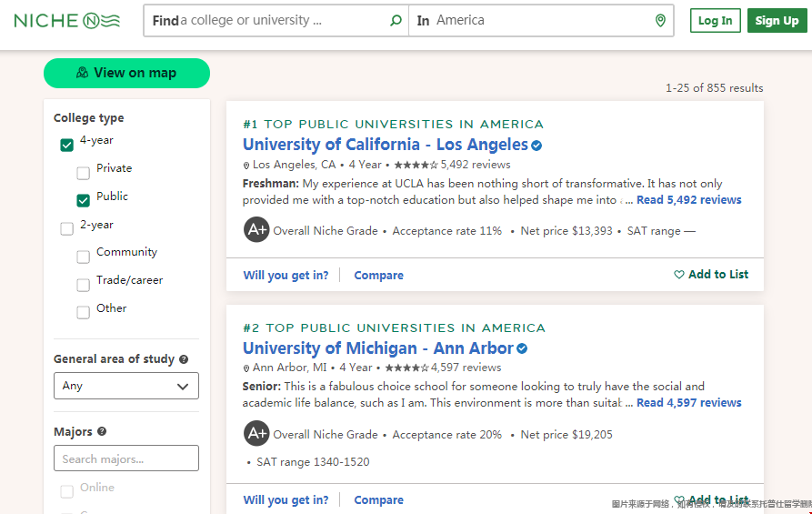Check the Other college type checkbox
Image resolution: width=812 pixels, height=514 pixels.
[x=83, y=312]
